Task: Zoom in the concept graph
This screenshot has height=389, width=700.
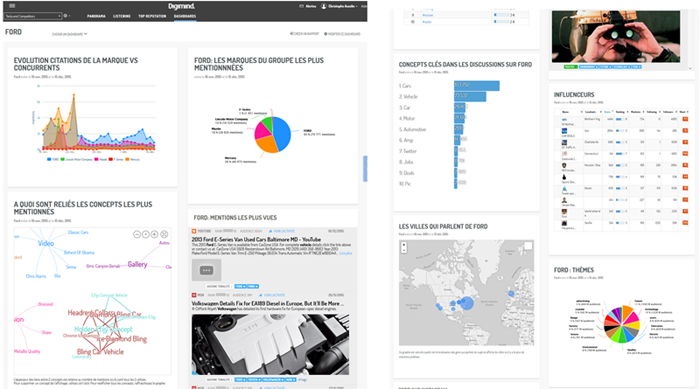Action: [x=154, y=234]
